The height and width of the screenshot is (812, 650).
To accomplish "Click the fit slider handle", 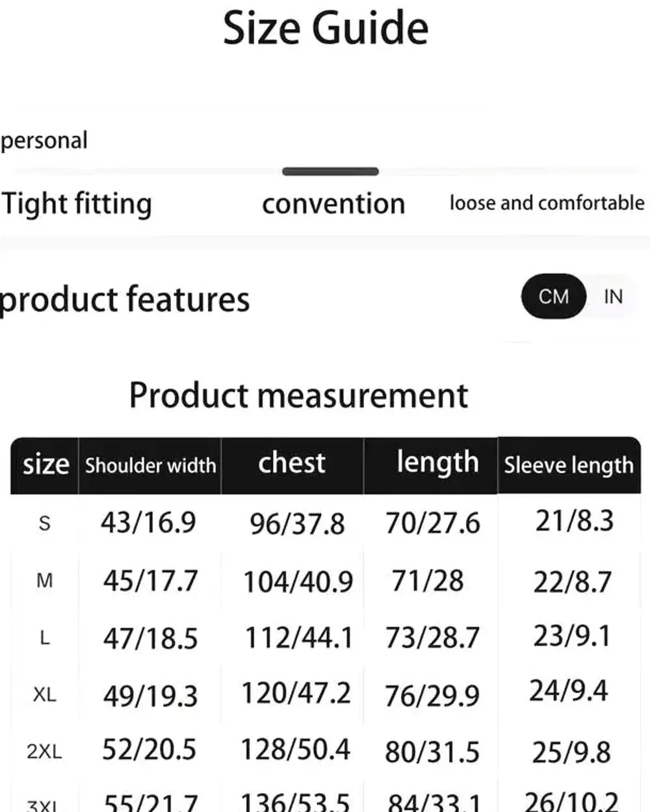I will click(x=330, y=172).
